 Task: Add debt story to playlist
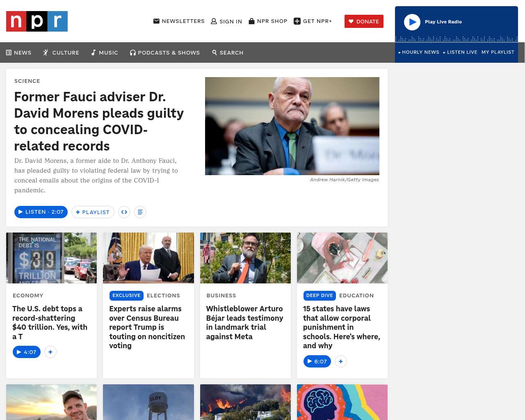[x=50, y=352]
